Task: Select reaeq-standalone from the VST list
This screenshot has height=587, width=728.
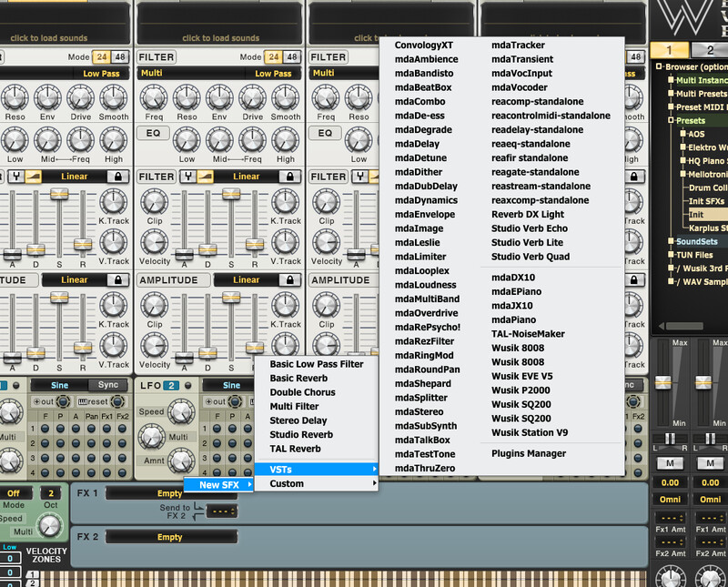Action: (531, 144)
